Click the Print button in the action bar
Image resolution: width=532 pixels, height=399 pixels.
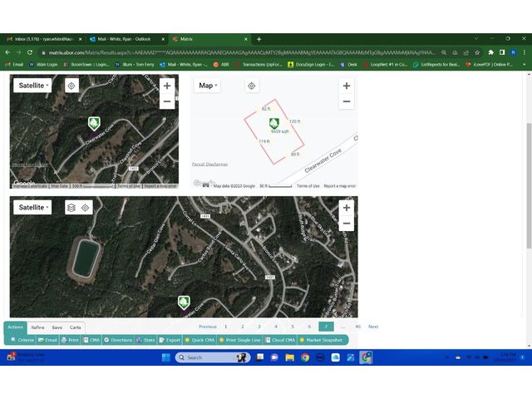coord(71,340)
